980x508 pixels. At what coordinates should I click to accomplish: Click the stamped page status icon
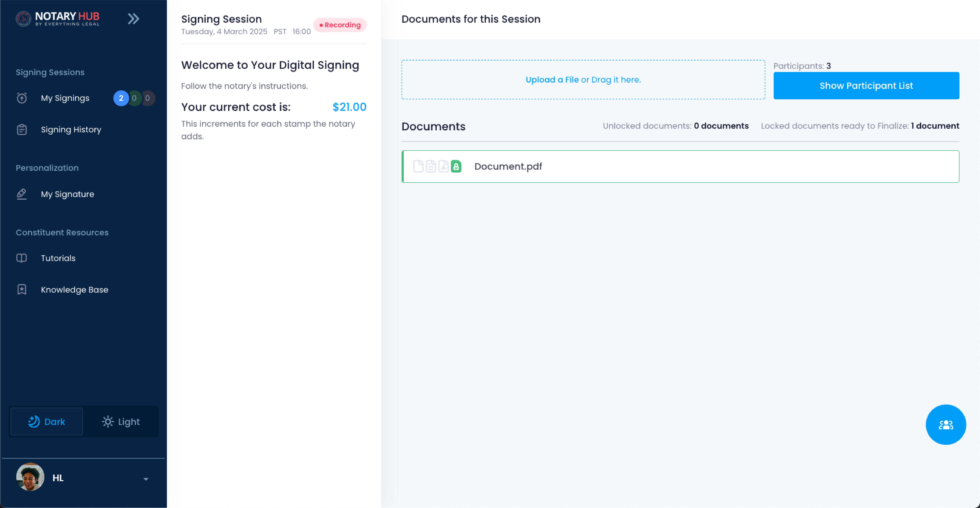443,166
